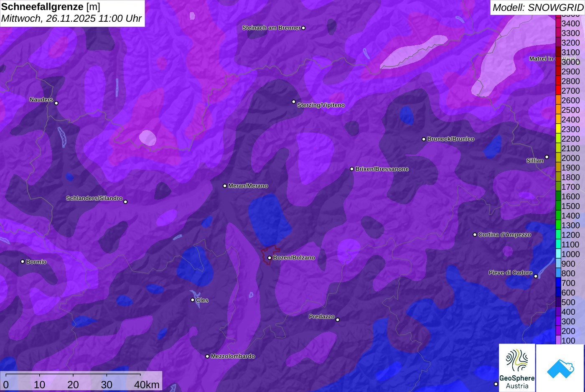The width and height of the screenshot is (585, 392).
Task: Click the Sterzing/Vipiteno location dot
Action: click(x=294, y=102)
